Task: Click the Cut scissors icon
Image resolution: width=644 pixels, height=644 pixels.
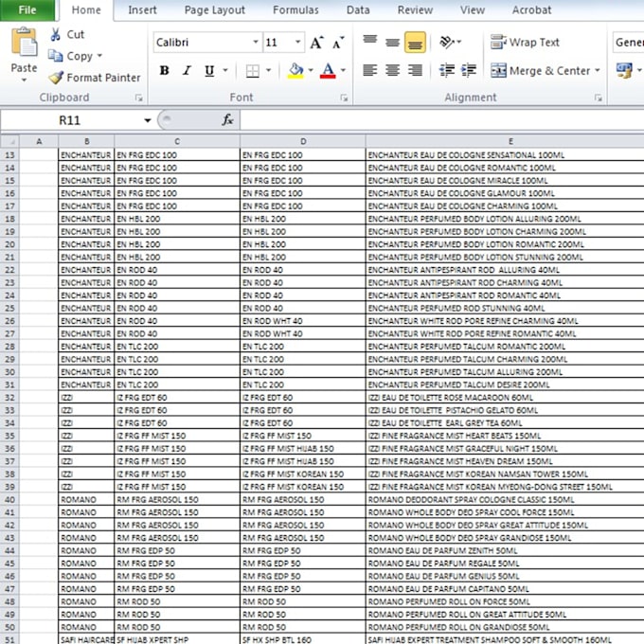Action: [x=56, y=34]
